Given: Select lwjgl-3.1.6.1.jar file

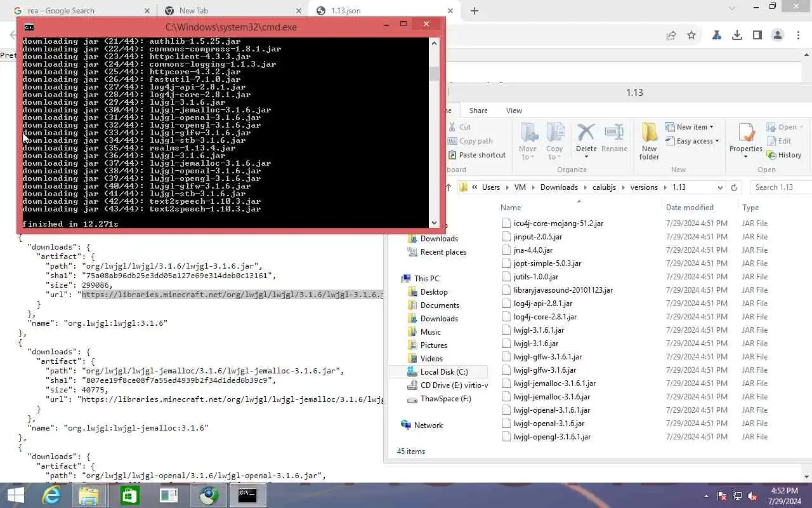Looking at the screenshot, I should pos(539,330).
